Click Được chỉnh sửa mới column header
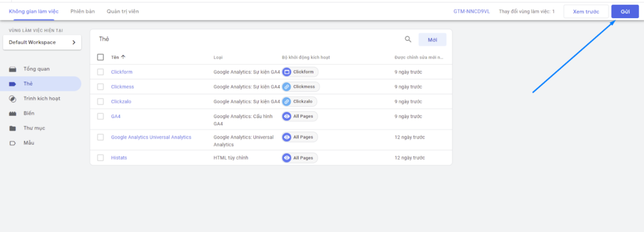644x232 pixels. [419, 57]
